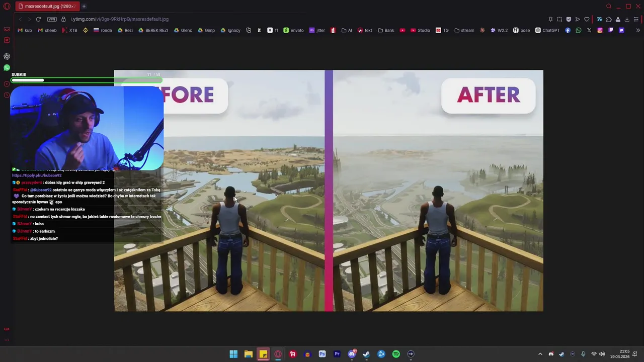Image resolution: width=644 pixels, height=362 pixels.
Task: Open the Easy Setup sliders icon
Action: 636,19
